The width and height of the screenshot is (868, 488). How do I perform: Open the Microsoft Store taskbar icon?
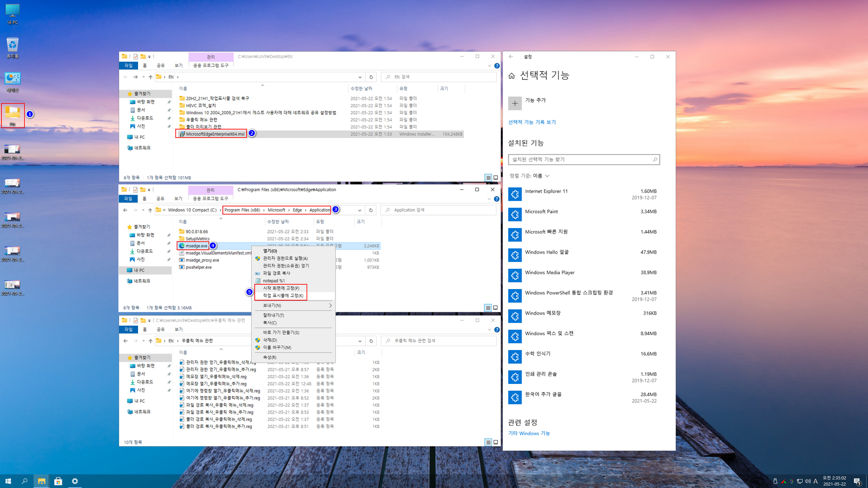click(58, 481)
